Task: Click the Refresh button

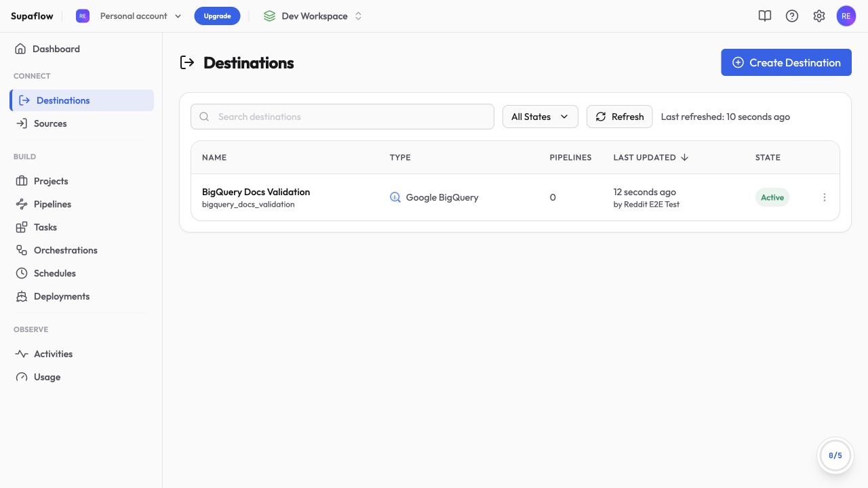Action: [x=619, y=117]
